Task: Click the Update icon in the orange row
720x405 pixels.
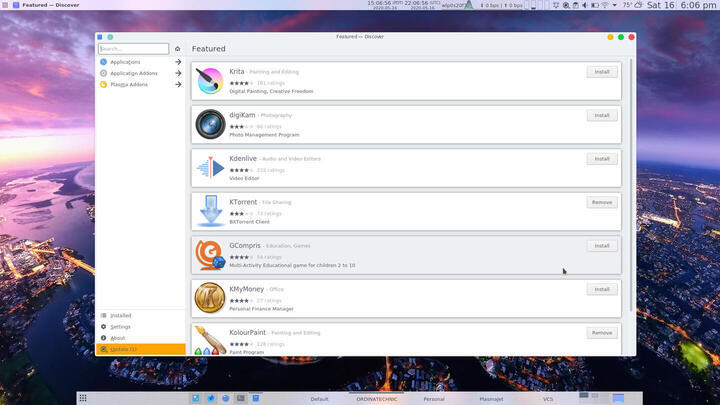Action: (104, 349)
